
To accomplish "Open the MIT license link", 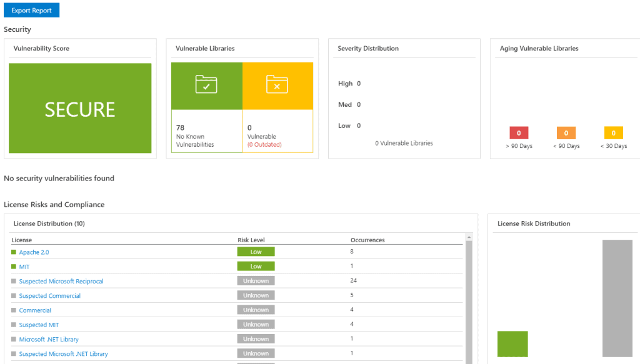I will pos(26,266).
